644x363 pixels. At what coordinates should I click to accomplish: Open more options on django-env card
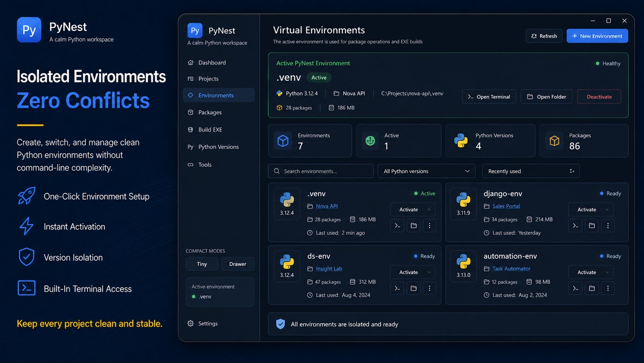(x=608, y=226)
